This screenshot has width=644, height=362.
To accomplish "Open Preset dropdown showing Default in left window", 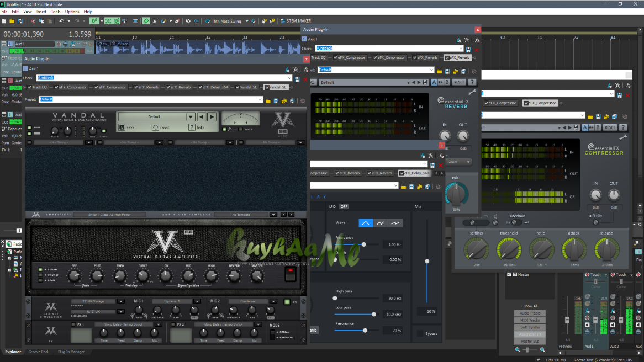I will 260,100.
